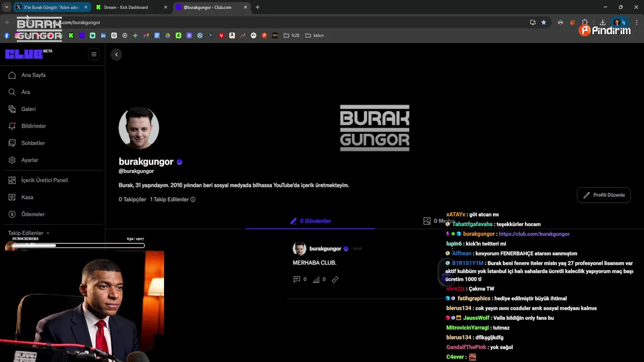Click the glasses face extension icon

tap(560, 22)
